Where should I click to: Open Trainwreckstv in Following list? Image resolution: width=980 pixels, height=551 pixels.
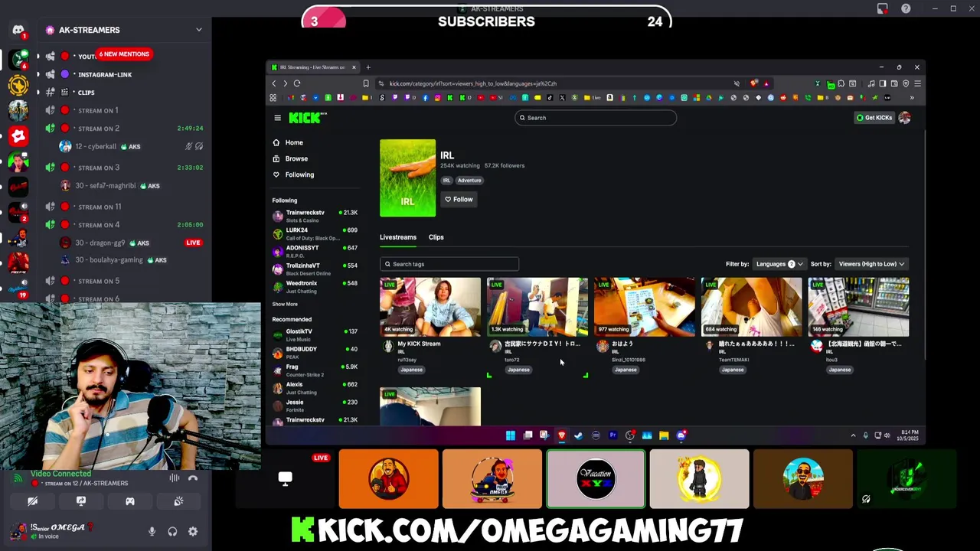tap(315, 215)
